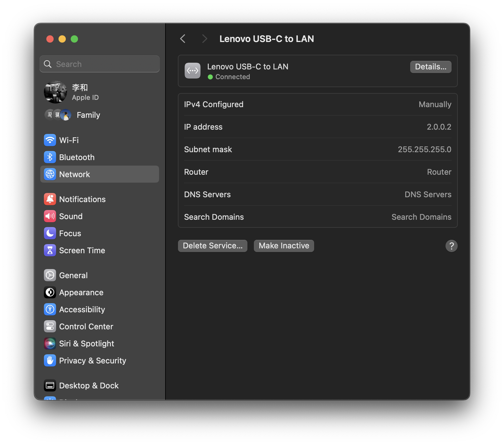Open the Bluetooth settings pane
Image resolution: width=504 pixels, height=445 pixels.
pyautogui.click(x=100, y=157)
